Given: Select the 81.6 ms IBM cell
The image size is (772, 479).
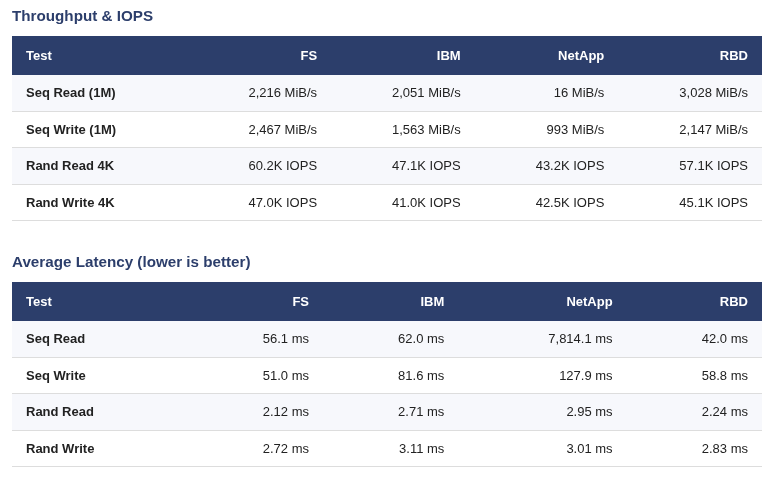Looking at the screenshot, I should tap(421, 376).
